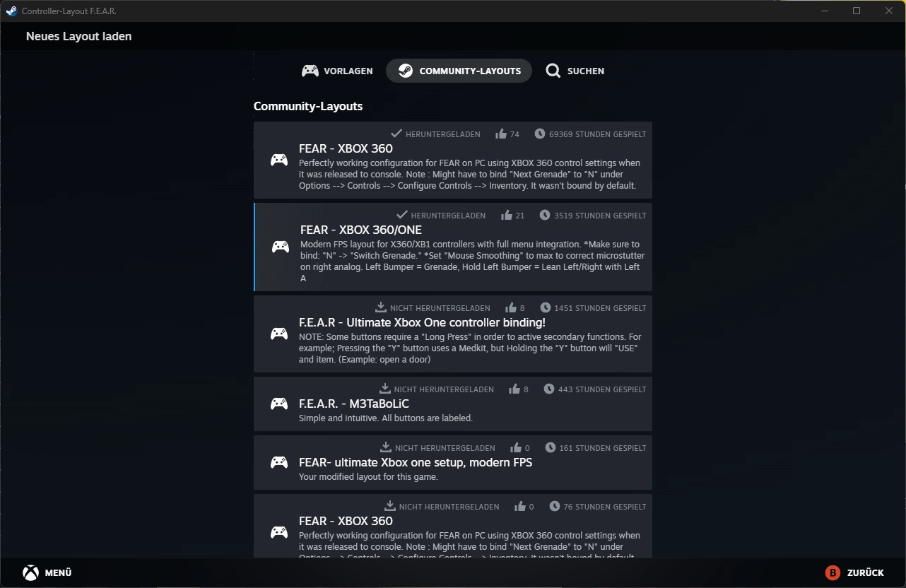906x588 pixels.
Task: Click the controller icon of Ultimate Xbox One binding
Action: point(279,334)
